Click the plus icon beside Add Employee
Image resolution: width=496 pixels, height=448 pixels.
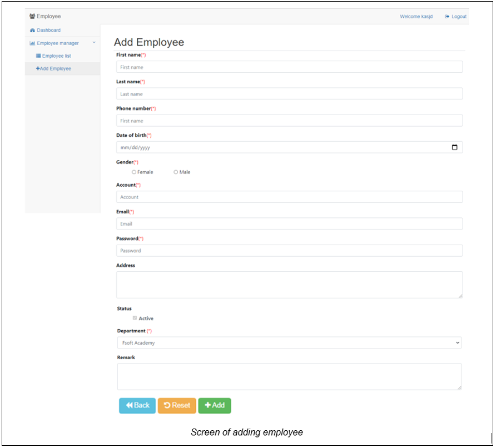[37, 68]
